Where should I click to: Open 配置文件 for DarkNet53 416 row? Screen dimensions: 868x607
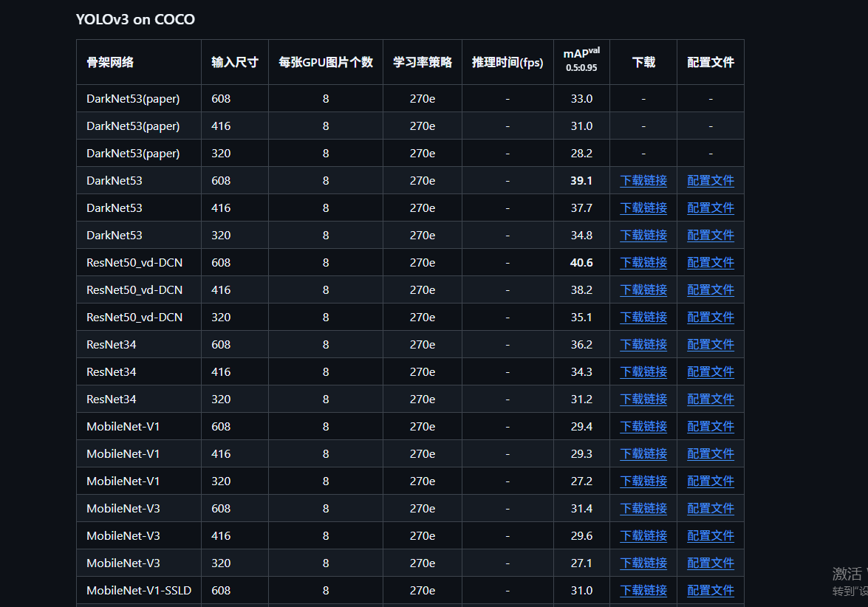click(x=710, y=208)
